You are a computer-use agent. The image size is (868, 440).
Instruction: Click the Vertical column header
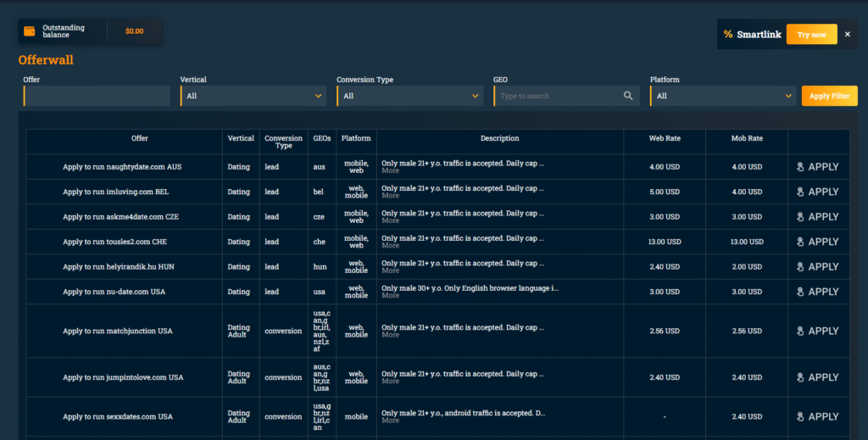pyautogui.click(x=241, y=138)
